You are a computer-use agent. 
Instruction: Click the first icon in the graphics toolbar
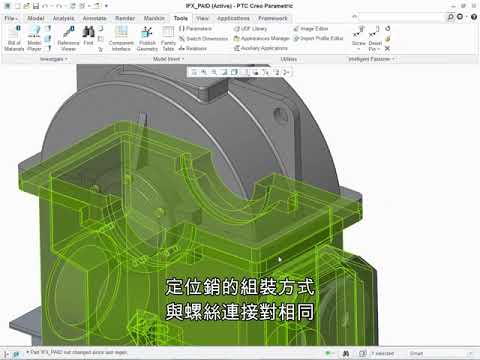pos(194,72)
